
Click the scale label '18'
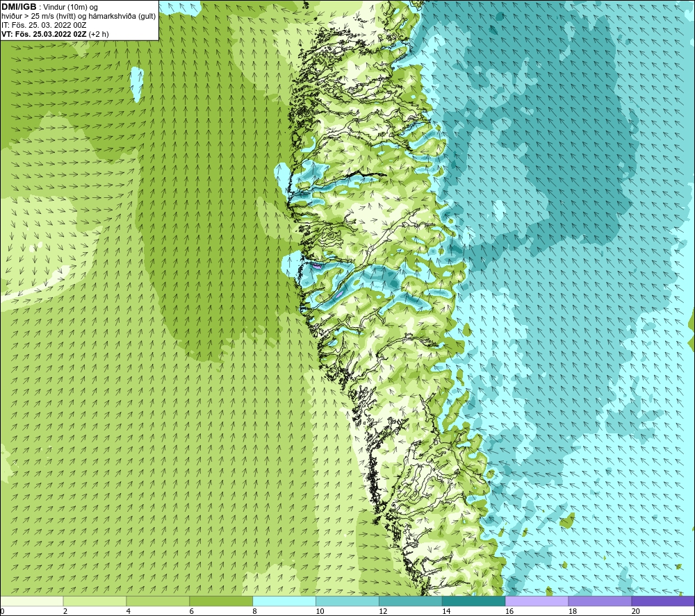(x=573, y=611)
